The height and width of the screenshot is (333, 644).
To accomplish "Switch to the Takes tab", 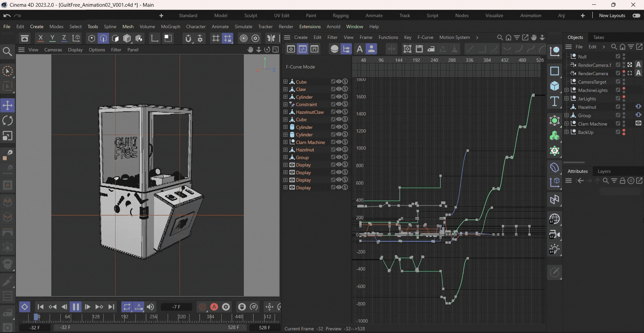I will point(598,37).
